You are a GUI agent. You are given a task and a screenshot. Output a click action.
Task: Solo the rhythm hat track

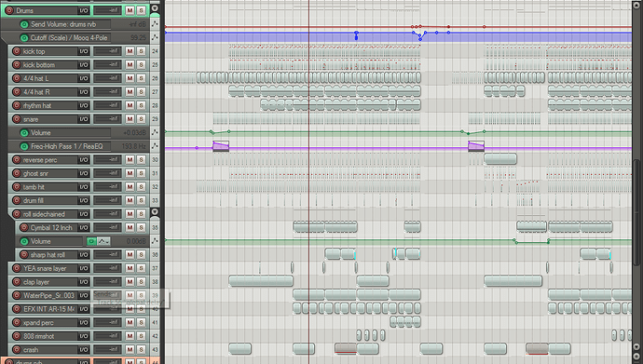point(141,105)
